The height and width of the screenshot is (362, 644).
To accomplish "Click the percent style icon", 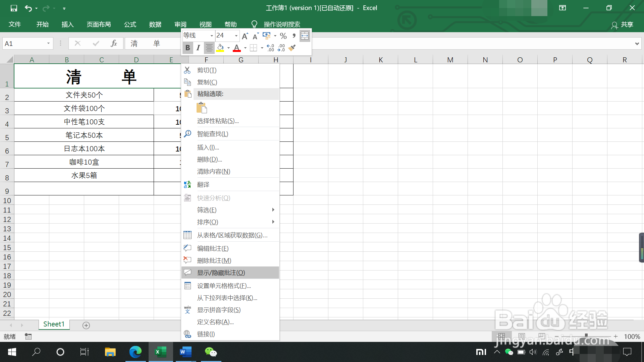I will (283, 36).
